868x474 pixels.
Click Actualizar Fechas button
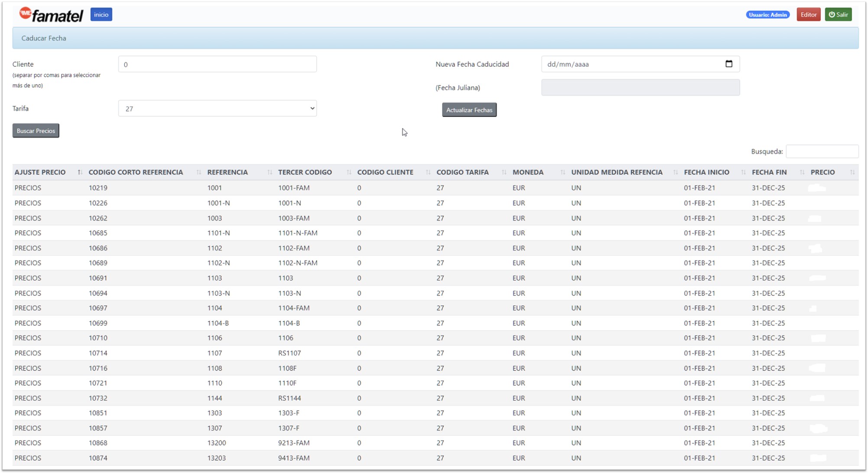[469, 110]
